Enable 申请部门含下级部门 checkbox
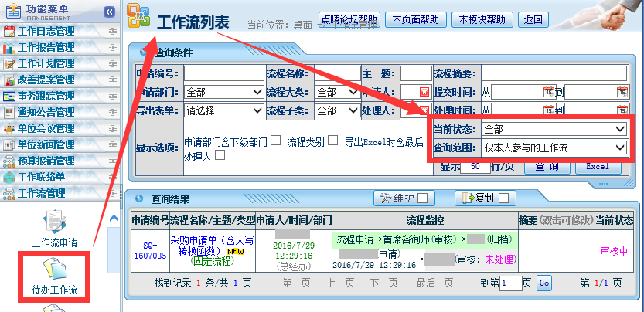This screenshot has height=312, width=644. 275,141
